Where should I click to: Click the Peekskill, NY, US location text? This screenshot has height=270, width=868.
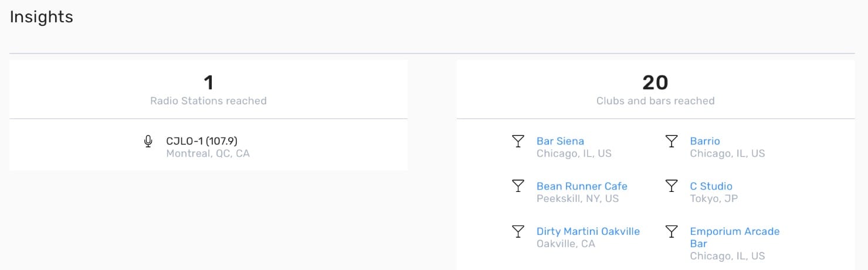coord(577,198)
